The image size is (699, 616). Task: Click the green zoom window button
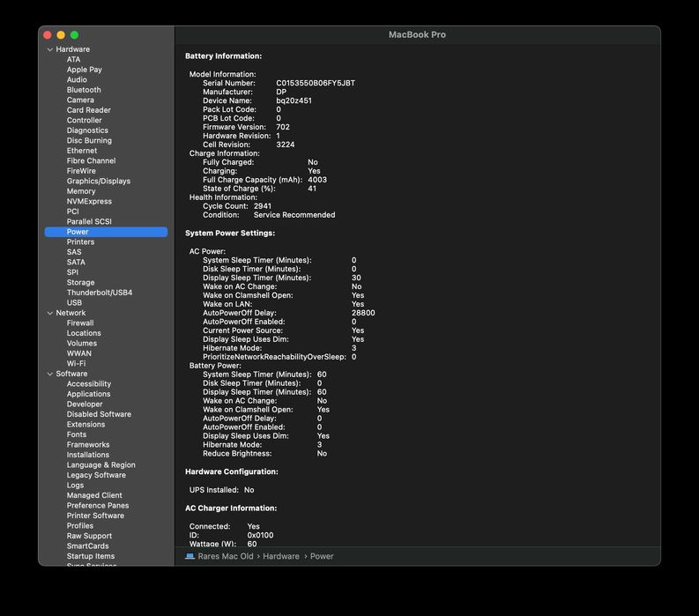tap(74, 34)
